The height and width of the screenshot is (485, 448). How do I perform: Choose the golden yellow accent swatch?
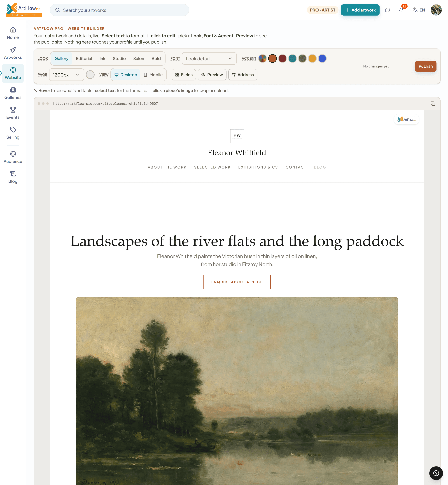(x=312, y=58)
